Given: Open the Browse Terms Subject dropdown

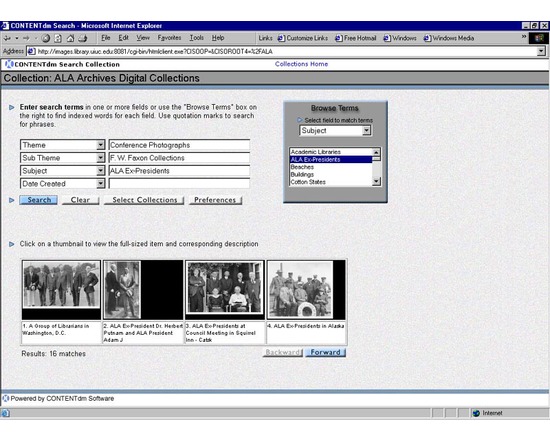Looking at the screenshot, I should click(x=367, y=131).
